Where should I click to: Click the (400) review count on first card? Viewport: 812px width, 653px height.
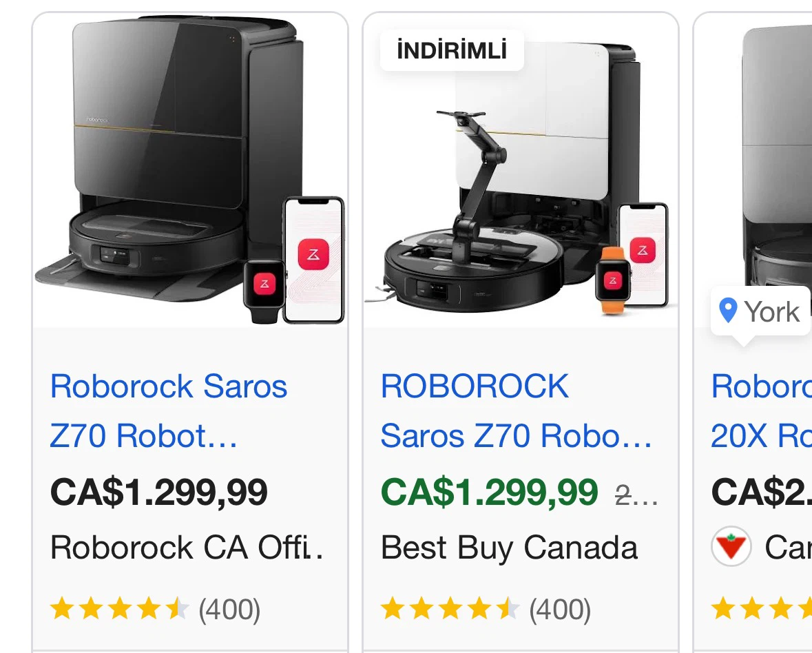pos(229,610)
